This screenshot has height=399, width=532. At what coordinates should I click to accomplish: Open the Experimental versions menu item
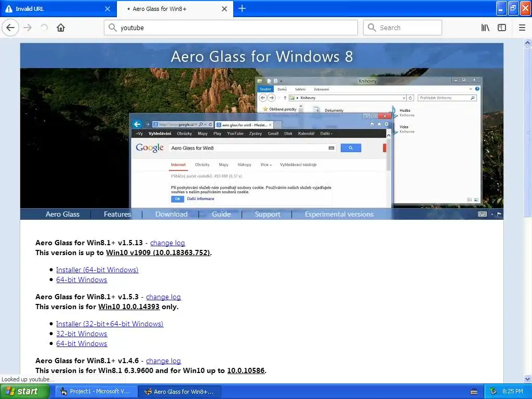click(339, 214)
